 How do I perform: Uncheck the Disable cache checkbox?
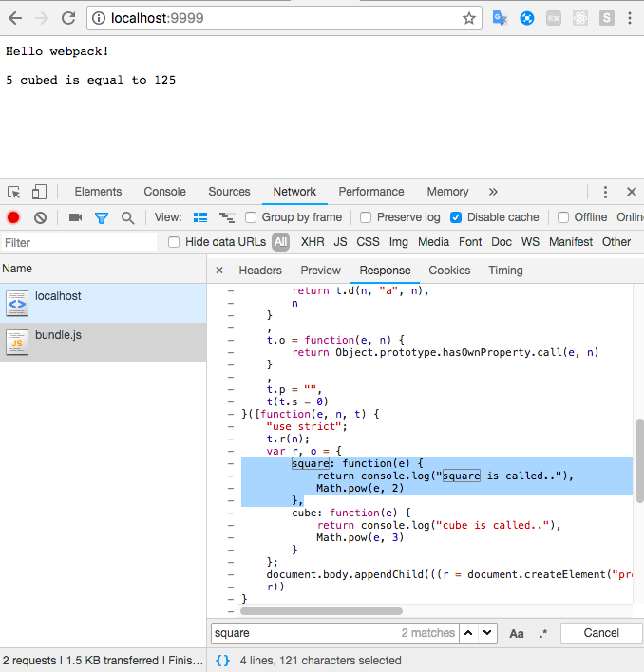click(456, 217)
